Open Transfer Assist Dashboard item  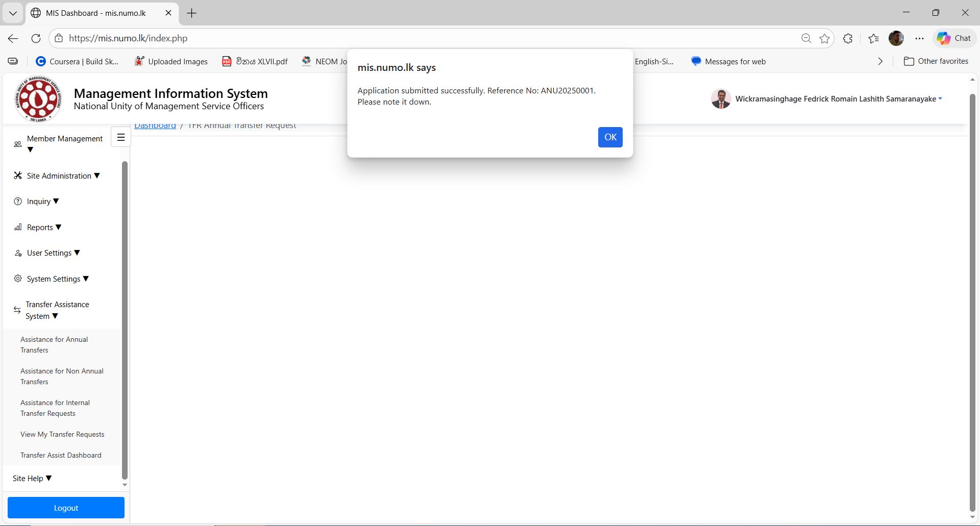[61, 455]
